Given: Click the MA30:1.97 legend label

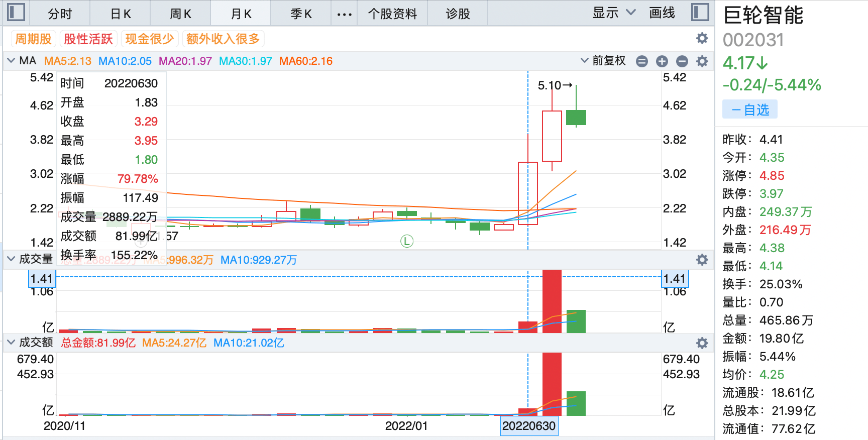Looking at the screenshot, I should tap(246, 61).
